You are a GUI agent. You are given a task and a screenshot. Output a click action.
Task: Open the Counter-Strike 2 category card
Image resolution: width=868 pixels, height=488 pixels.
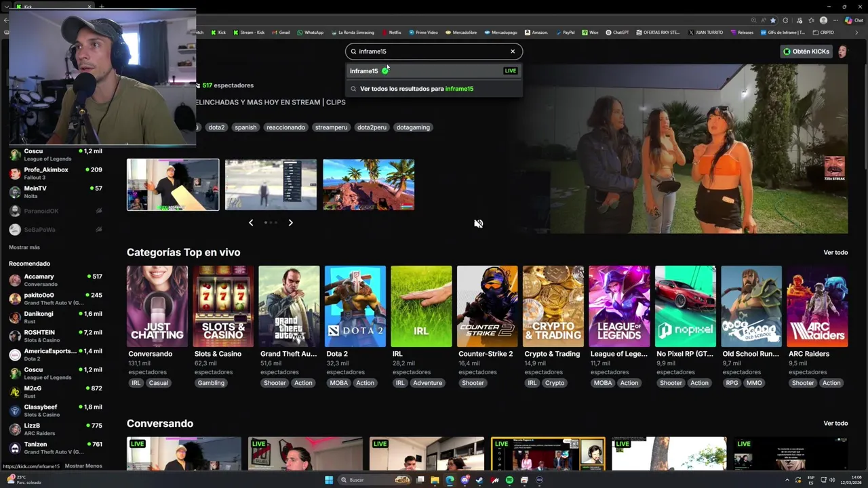coord(488,306)
